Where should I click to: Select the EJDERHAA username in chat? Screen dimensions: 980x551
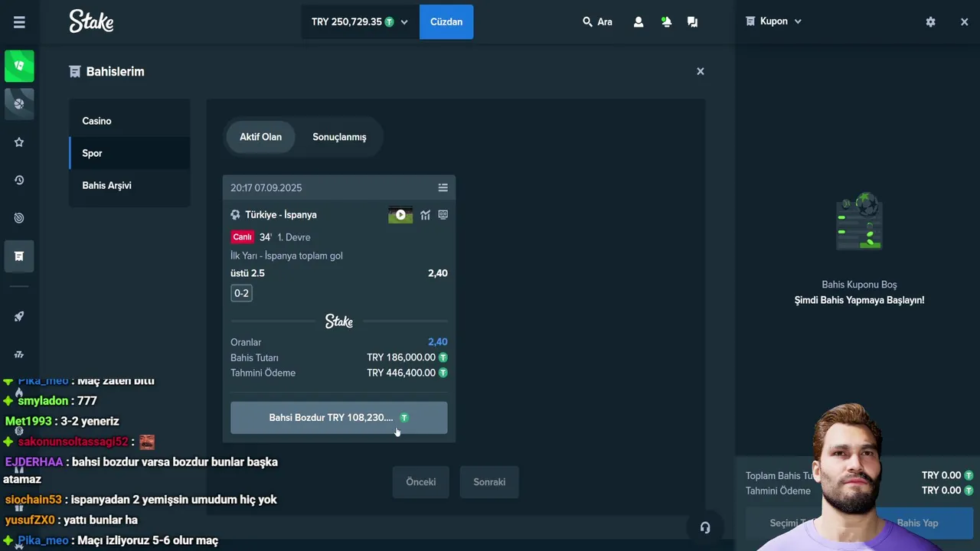click(x=34, y=462)
